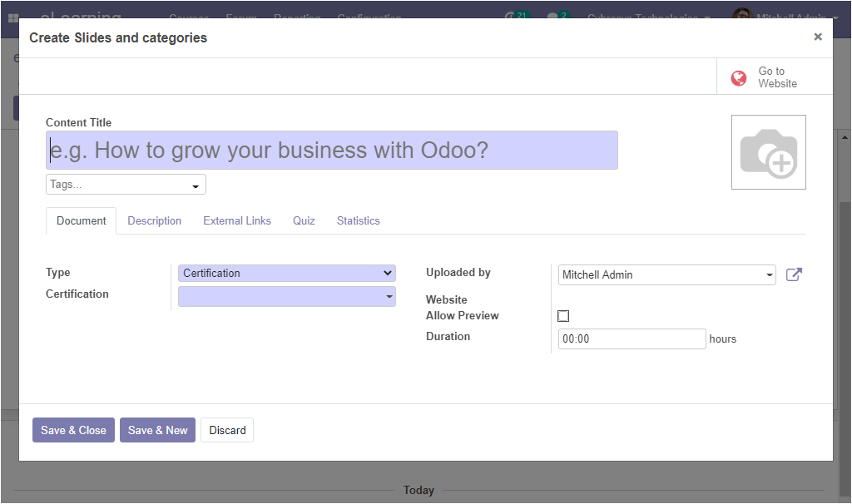
Task: Click the Save & Close button
Action: 73,430
